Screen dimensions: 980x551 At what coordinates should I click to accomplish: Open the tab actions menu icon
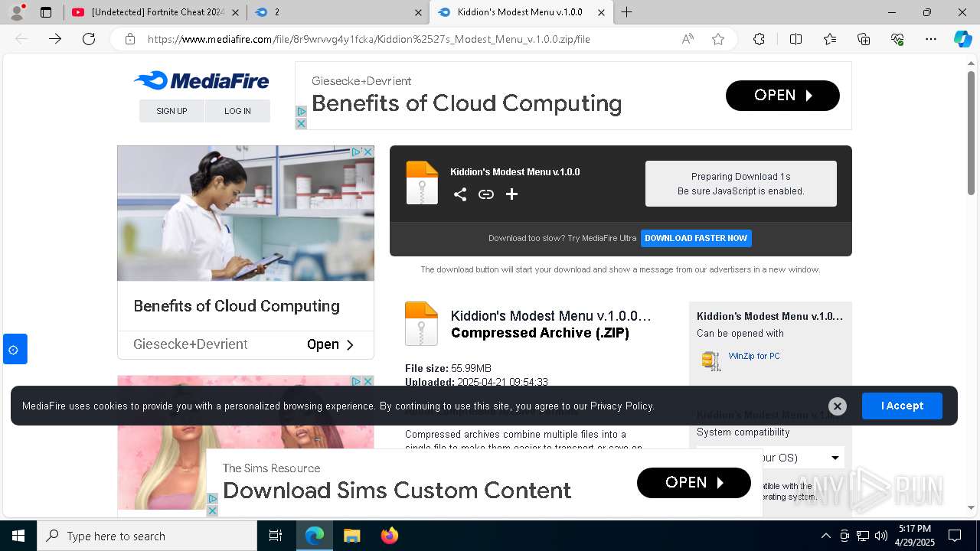46,12
